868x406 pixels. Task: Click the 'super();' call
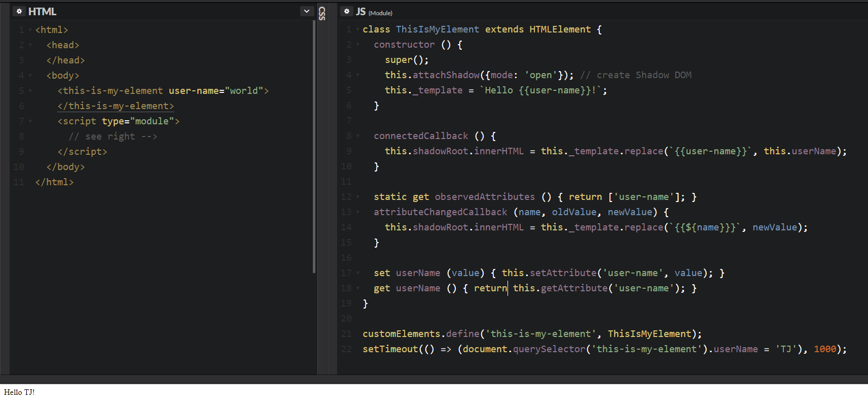407,60
